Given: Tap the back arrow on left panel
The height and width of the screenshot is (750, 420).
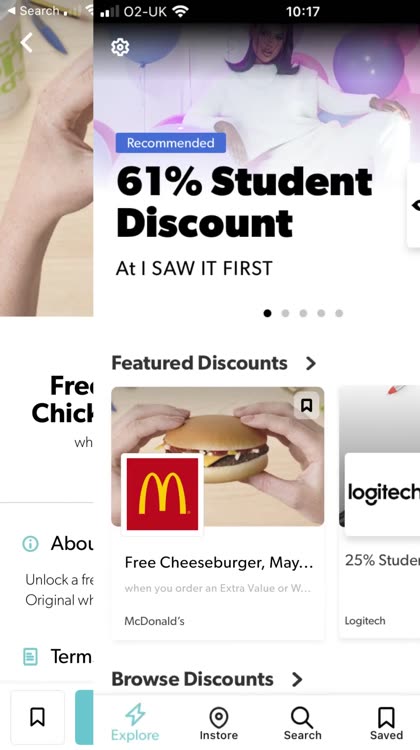Looking at the screenshot, I should coord(26,43).
